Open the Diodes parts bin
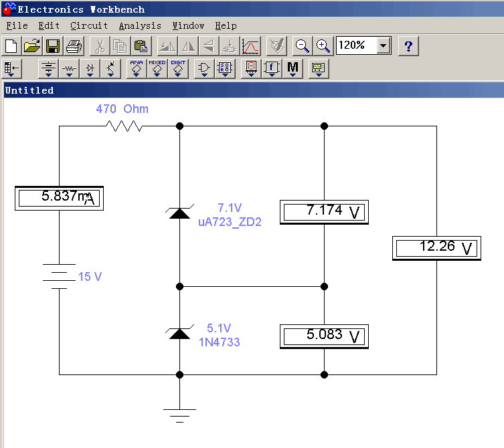The height and width of the screenshot is (448, 504). coord(90,68)
